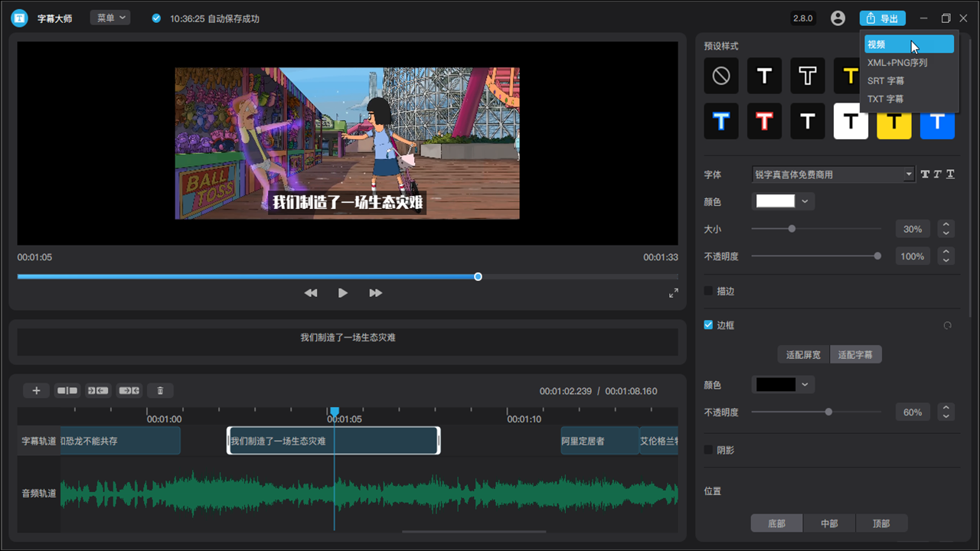Open the border color dropdown arrow

pos(805,385)
